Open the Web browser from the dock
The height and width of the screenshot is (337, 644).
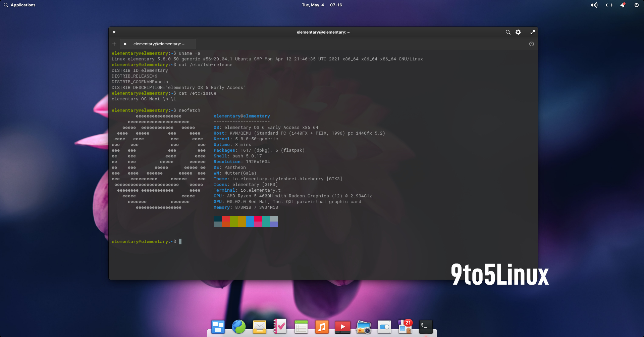pyautogui.click(x=238, y=327)
